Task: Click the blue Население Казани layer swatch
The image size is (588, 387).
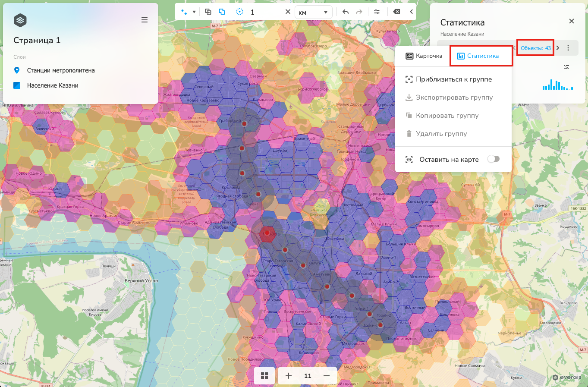Action: tap(17, 85)
